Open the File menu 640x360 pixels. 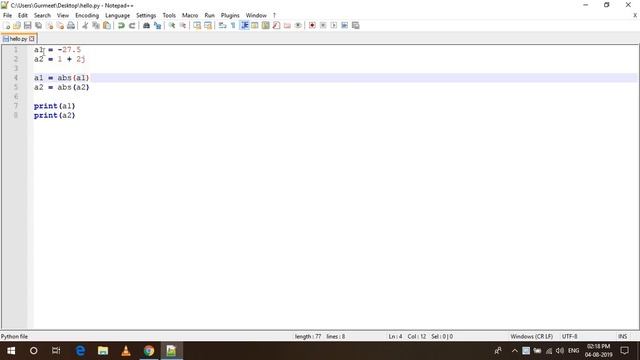click(x=7, y=15)
